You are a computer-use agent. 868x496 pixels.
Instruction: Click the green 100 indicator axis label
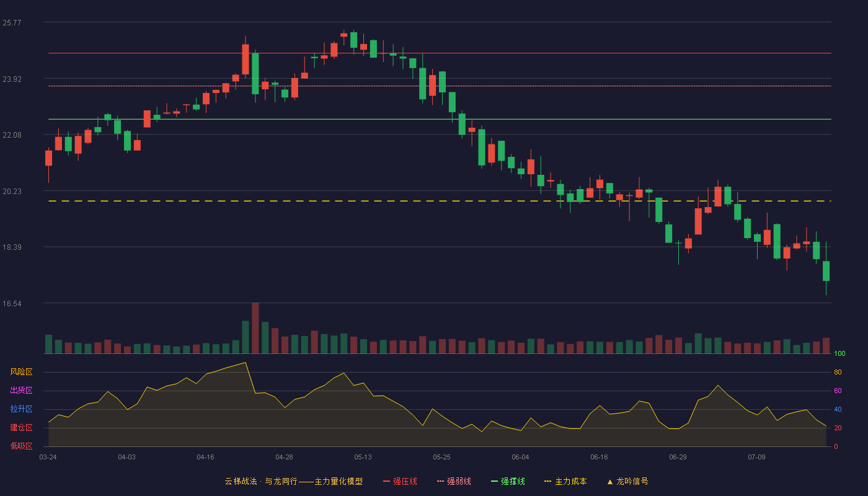tap(839, 353)
